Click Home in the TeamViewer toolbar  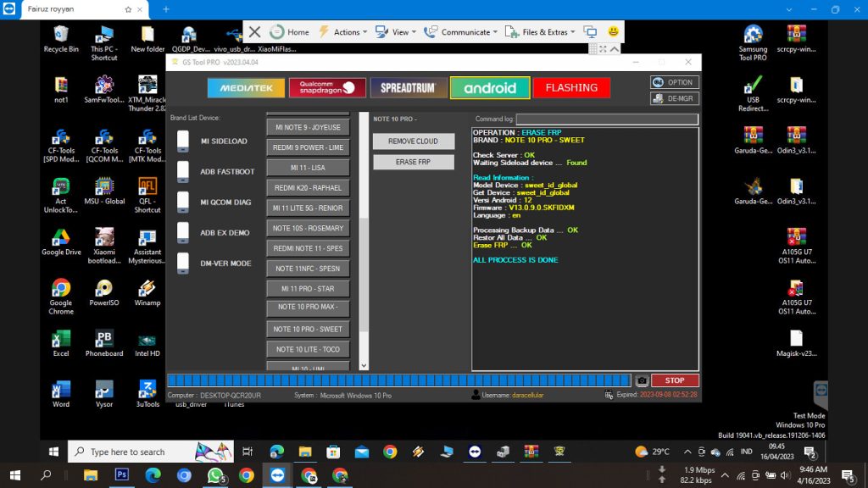click(x=290, y=32)
